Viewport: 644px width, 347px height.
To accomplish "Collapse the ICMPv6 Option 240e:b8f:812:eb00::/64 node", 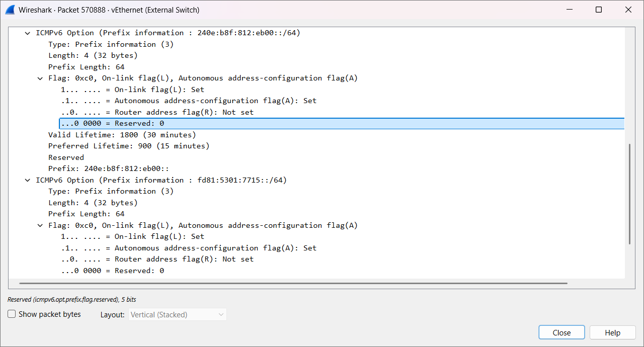I will coord(27,33).
